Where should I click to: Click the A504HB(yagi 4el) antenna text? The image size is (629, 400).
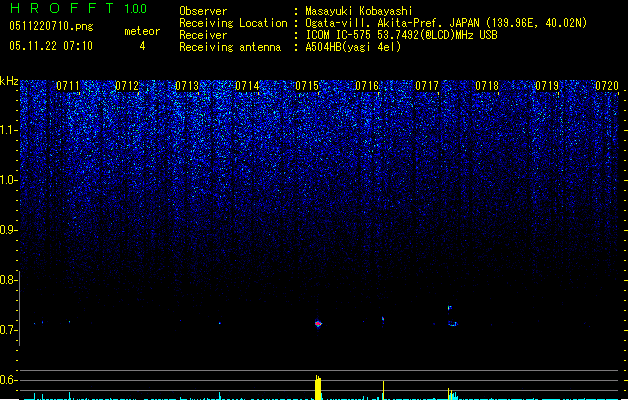[353, 47]
